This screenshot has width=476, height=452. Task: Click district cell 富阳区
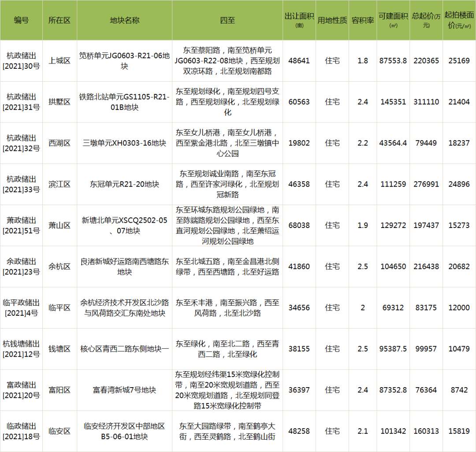pyautogui.click(x=59, y=390)
